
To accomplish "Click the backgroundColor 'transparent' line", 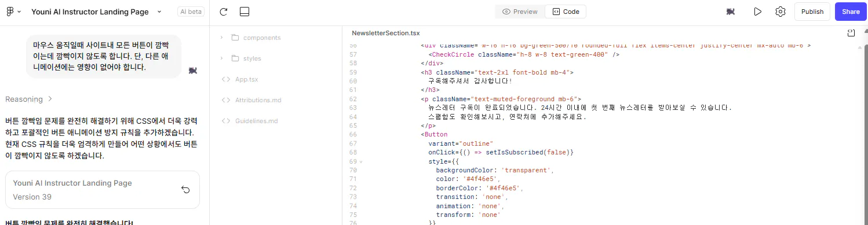I will click(495, 170).
